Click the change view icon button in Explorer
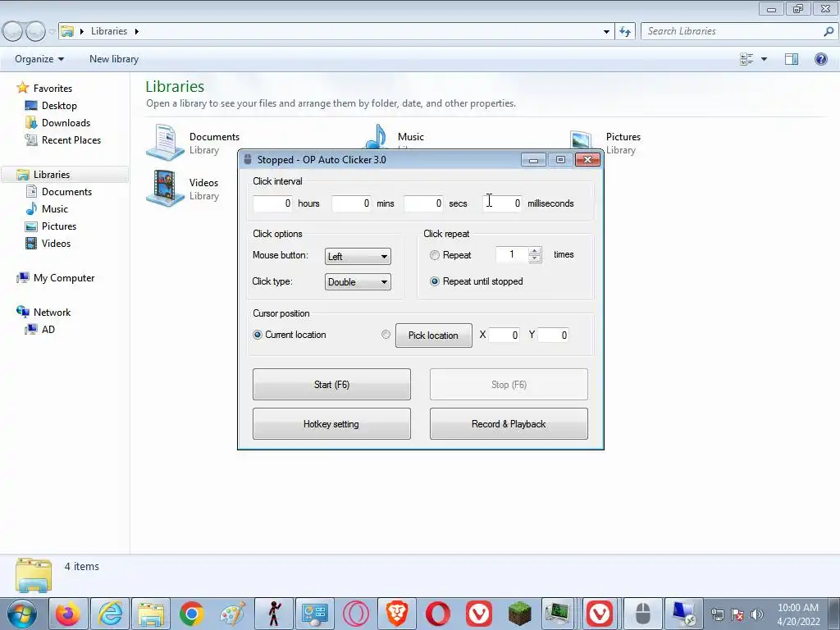 [746, 59]
